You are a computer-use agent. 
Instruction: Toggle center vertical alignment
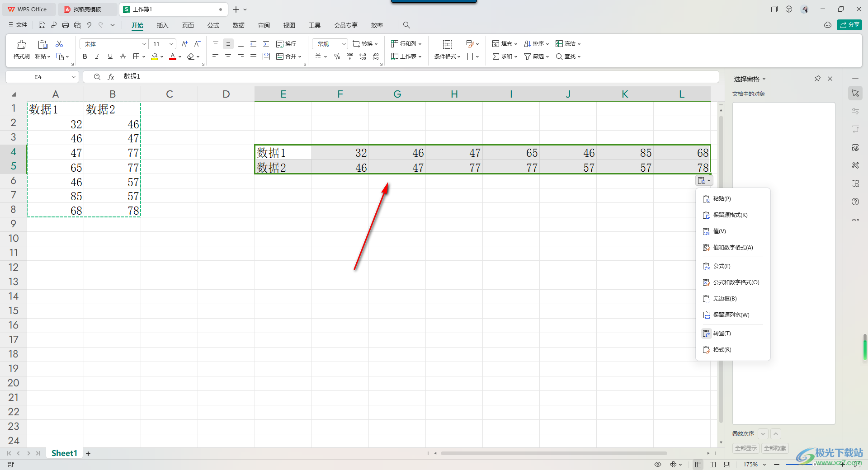[x=228, y=44]
